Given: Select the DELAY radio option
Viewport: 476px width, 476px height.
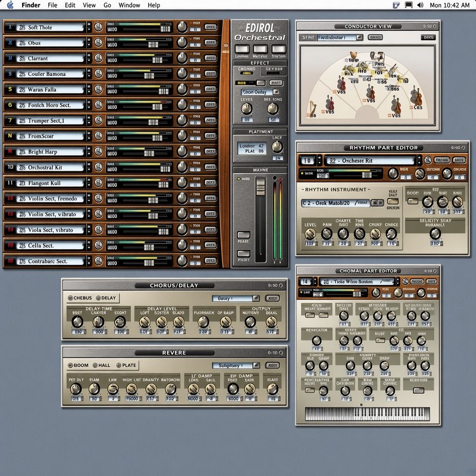Looking at the screenshot, I should click(106, 298).
